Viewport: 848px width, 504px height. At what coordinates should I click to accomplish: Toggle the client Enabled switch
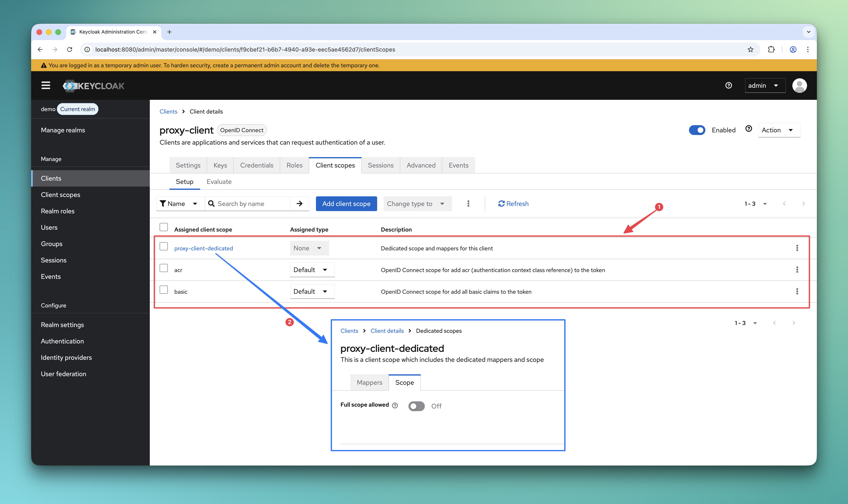[x=697, y=130]
